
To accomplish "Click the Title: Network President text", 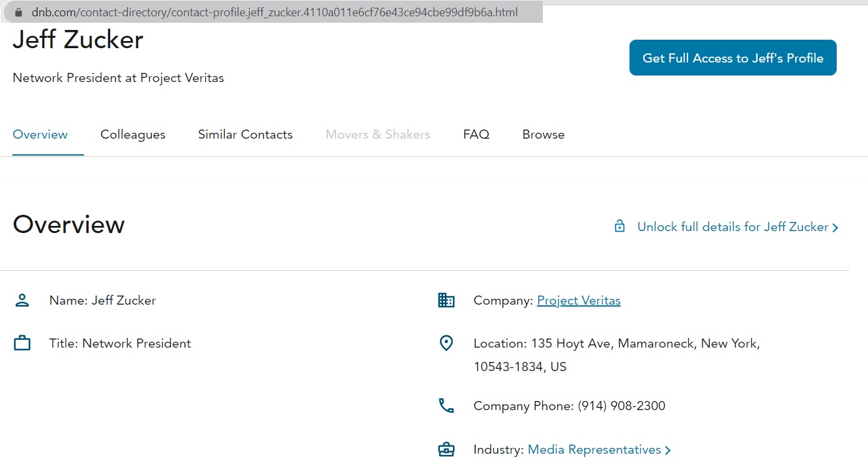I will point(121,344).
